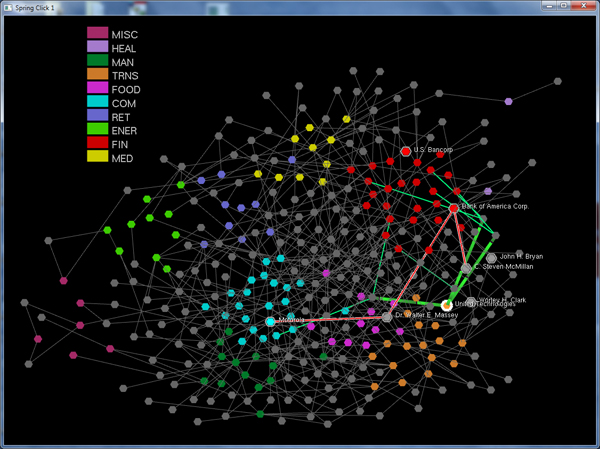Select the HEAL lavender legend swatch
Screen dimensions: 600x449
coord(98,46)
